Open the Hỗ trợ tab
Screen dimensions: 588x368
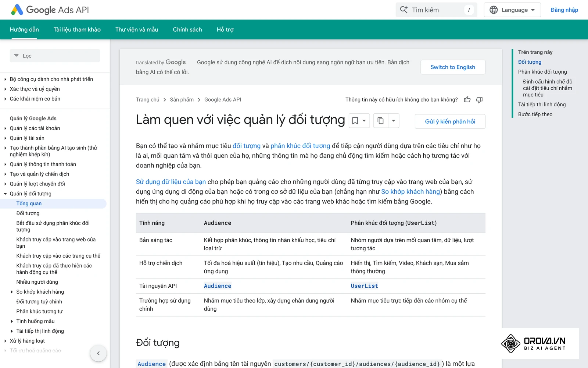tap(225, 29)
